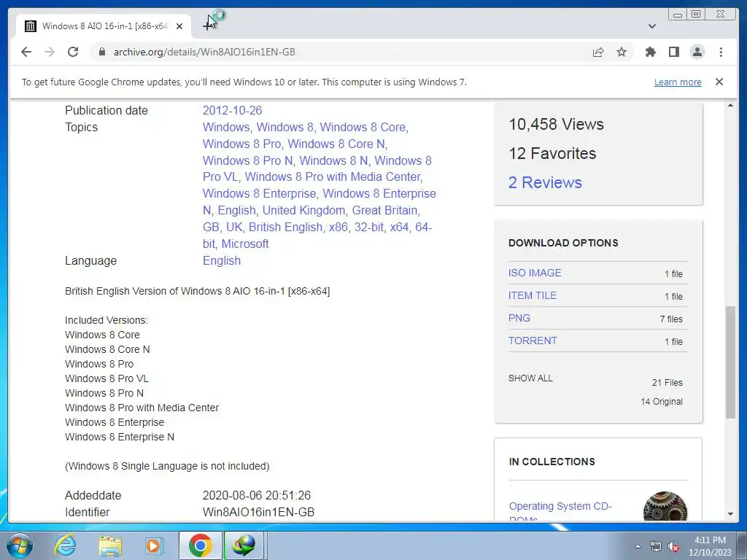The width and height of the screenshot is (747, 560).
Task: Click the 12 Favorites text
Action: coord(552,153)
